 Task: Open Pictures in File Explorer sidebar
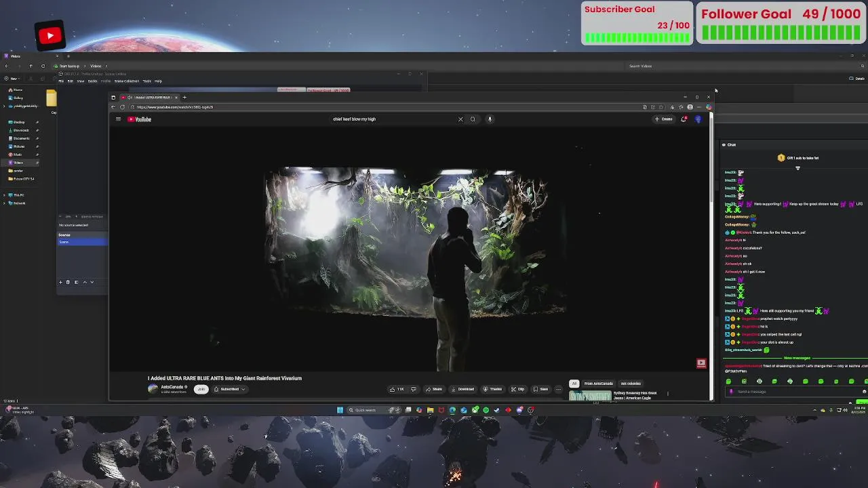[18, 146]
